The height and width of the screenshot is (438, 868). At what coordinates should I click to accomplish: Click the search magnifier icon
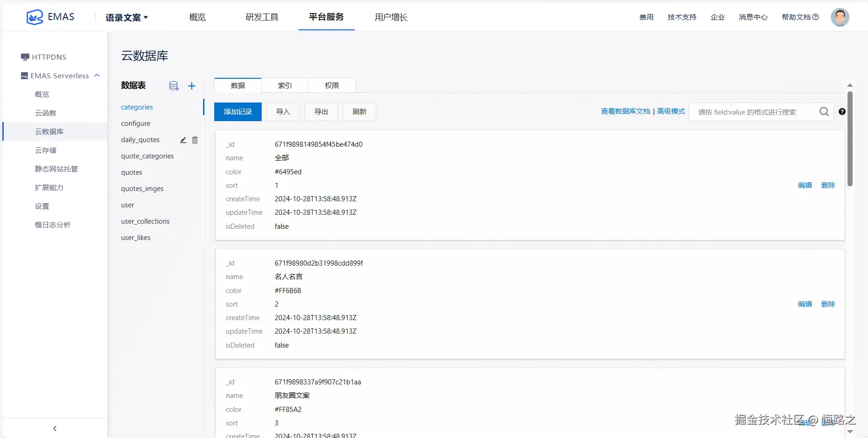(824, 112)
